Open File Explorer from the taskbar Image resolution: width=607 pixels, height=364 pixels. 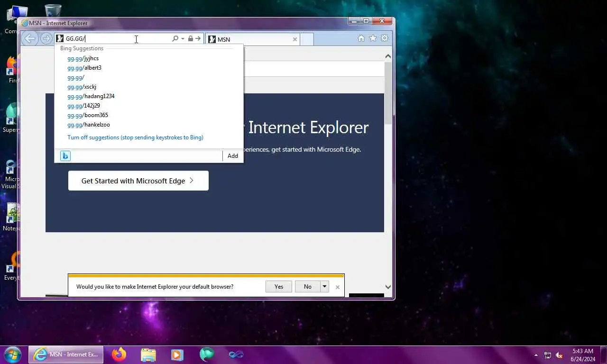148,355
